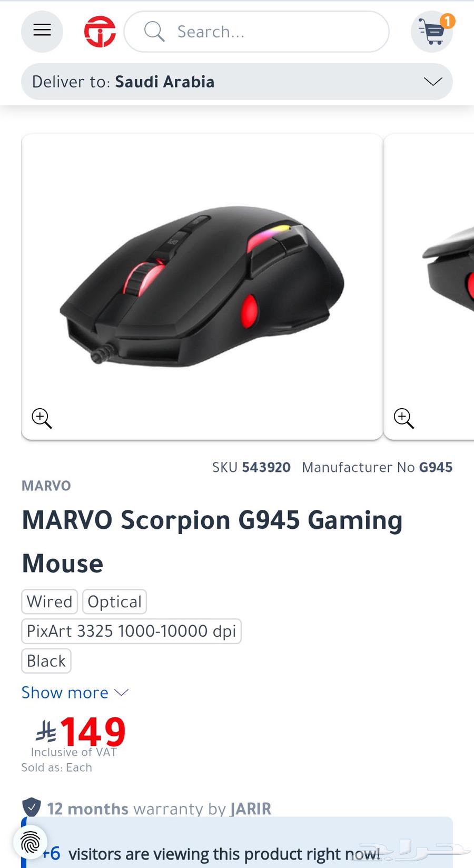Open the PixArt 3325 dpi chip
Image resolution: width=474 pixels, height=868 pixels.
(x=131, y=631)
